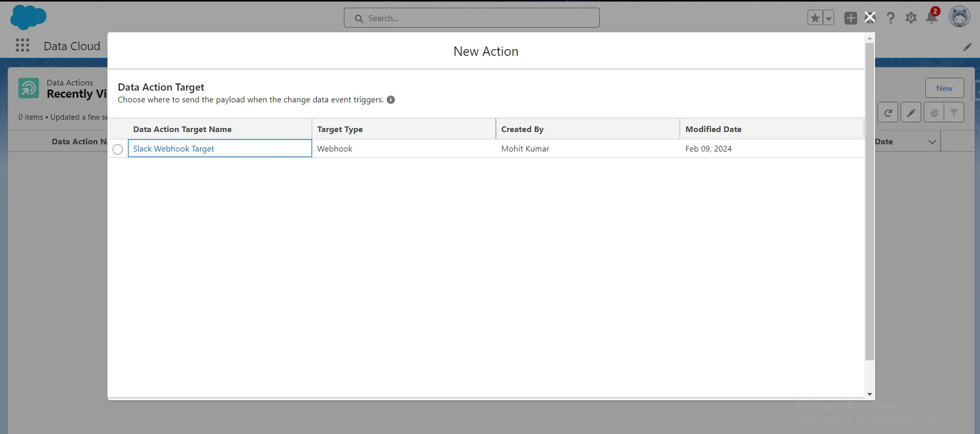Click the Salesforce cloud logo
The height and width of the screenshot is (434, 980).
tap(28, 17)
